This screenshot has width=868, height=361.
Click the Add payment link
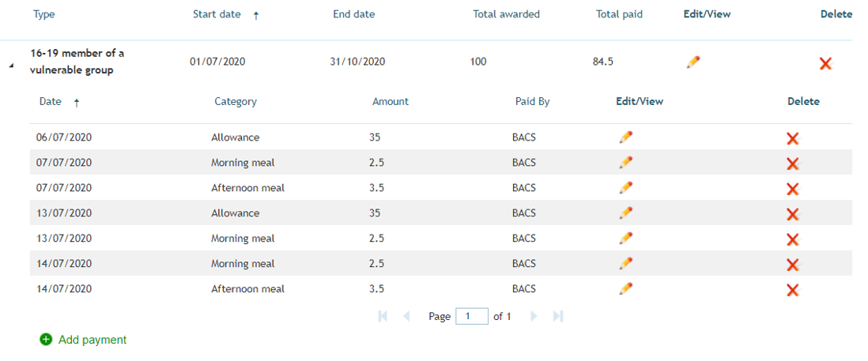pyautogui.click(x=92, y=340)
